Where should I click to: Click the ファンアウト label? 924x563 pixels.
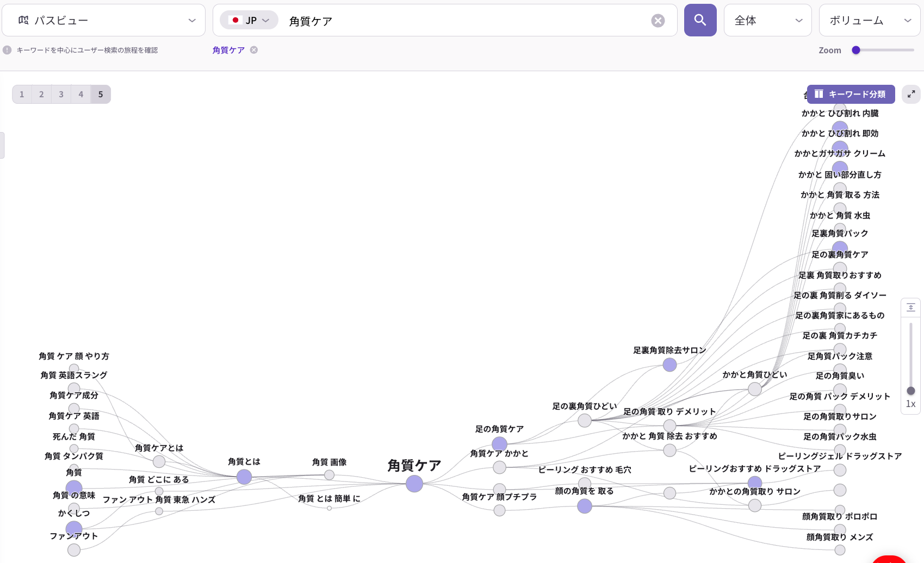(74, 536)
